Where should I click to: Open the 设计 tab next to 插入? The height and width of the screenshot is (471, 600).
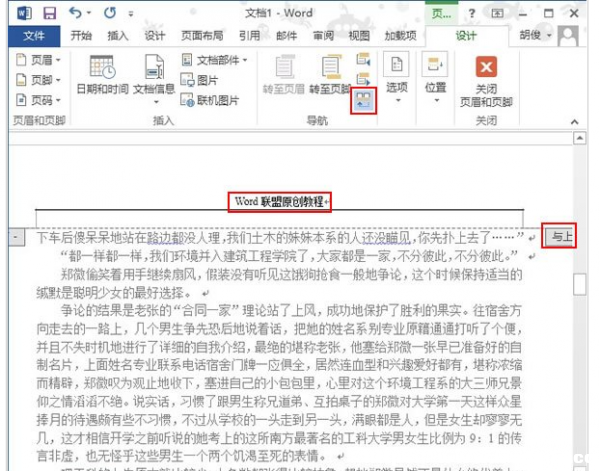pyautogui.click(x=155, y=36)
